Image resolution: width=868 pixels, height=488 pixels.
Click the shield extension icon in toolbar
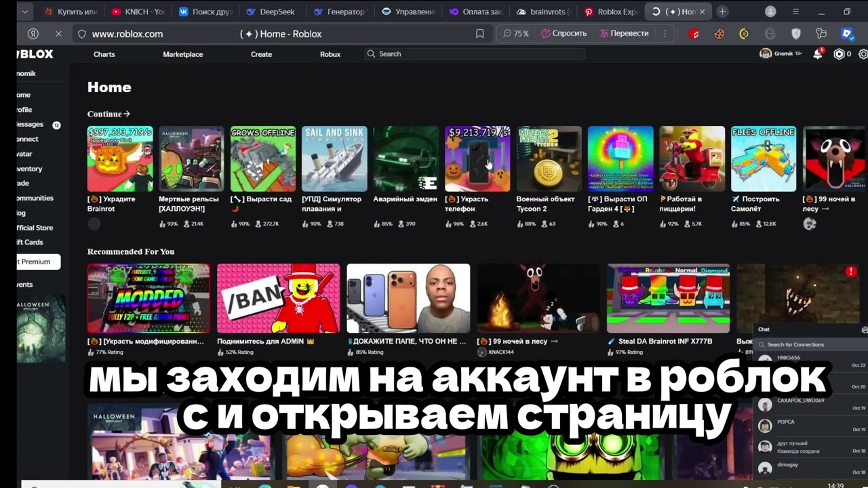(796, 34)
